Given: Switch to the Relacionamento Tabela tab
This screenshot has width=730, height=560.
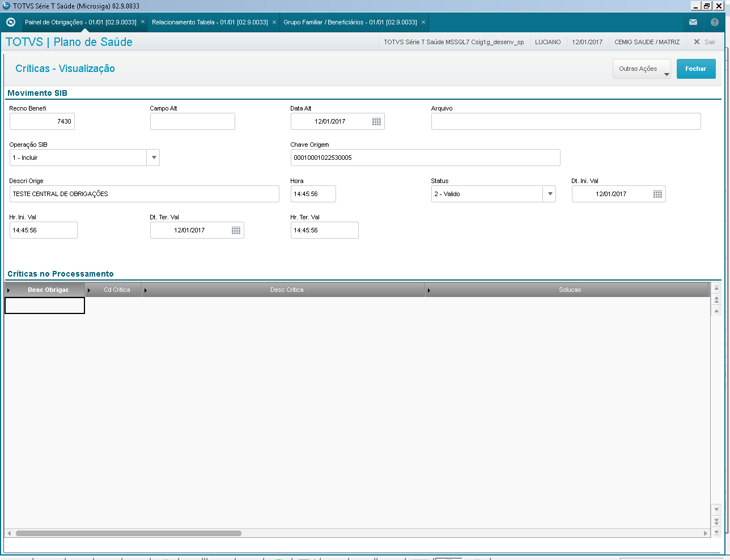Looking at the screenshot, I should point(210,22).
